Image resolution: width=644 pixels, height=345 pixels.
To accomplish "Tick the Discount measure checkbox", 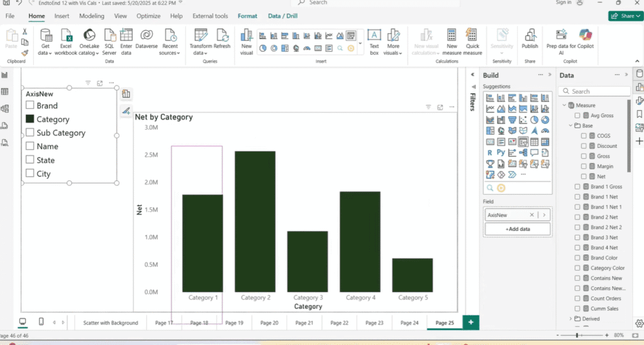I will pyautogui.click(x=584, y=146).
